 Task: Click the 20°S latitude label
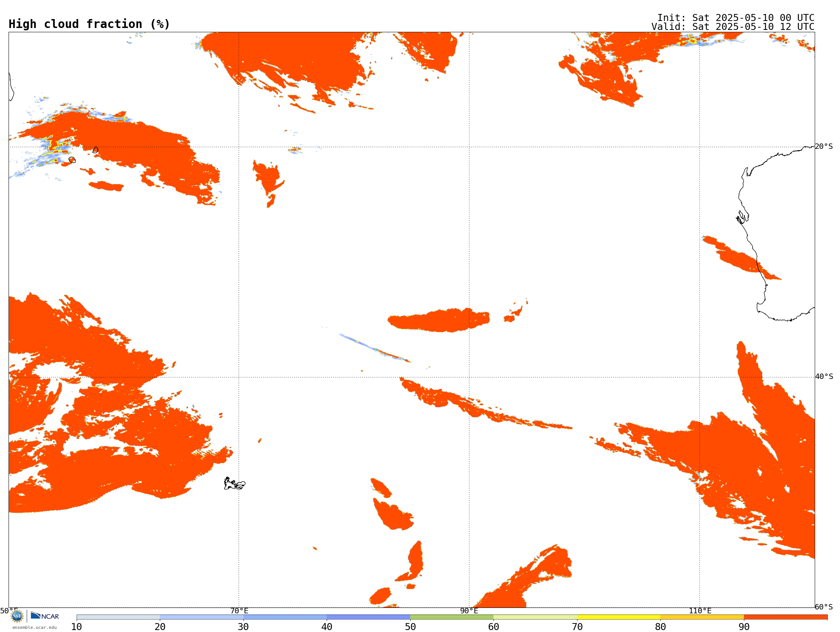coord(824,147)
